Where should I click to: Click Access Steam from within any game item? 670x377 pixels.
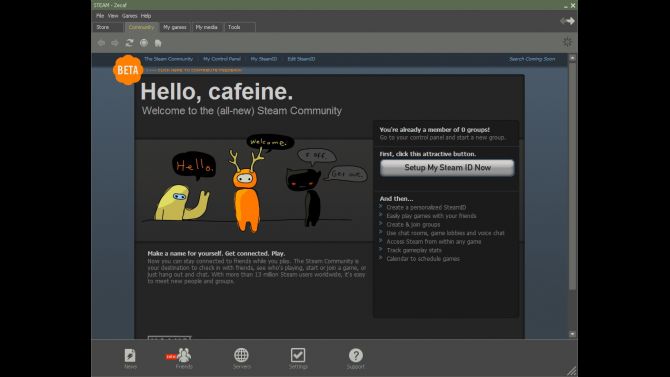(434, 242)
